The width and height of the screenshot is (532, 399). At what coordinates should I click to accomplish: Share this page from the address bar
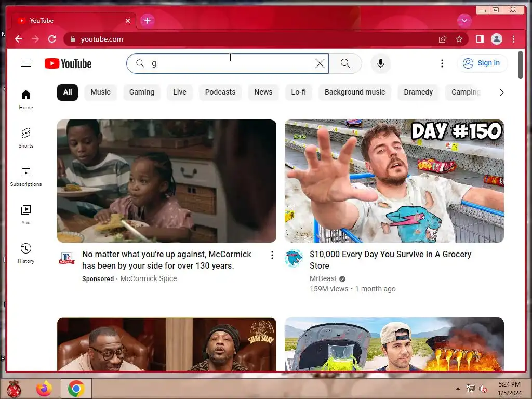(x=443, y=39)
